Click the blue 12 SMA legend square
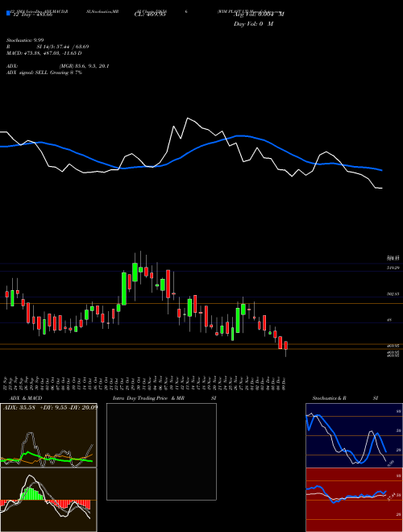 click(8, 13)
